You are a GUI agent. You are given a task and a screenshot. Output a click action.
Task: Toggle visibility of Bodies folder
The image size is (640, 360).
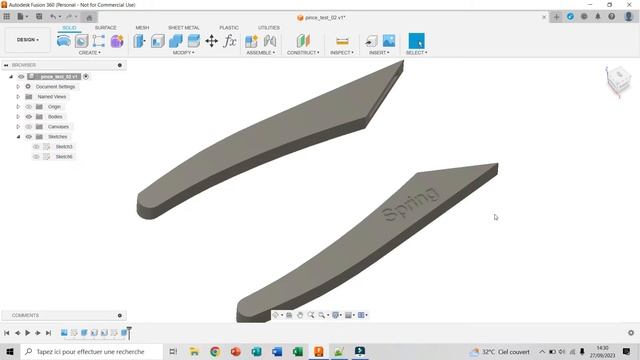[x=29, y=117]
